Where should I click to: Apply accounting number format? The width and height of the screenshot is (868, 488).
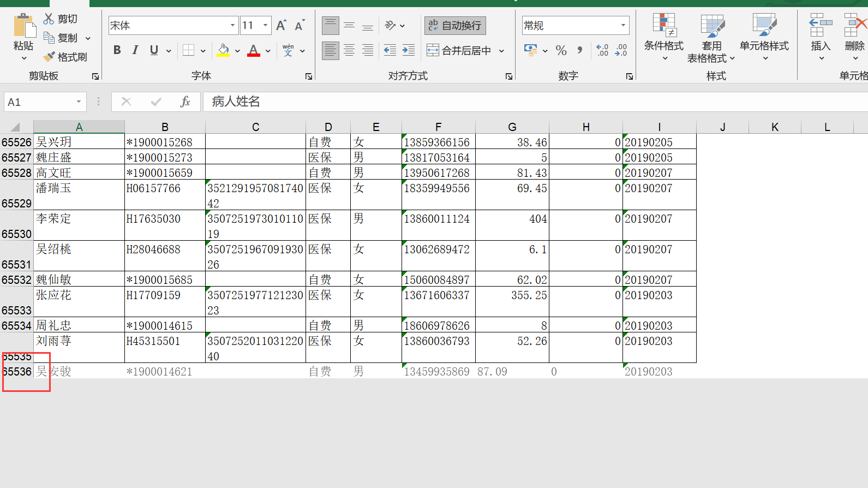[530, 50]
